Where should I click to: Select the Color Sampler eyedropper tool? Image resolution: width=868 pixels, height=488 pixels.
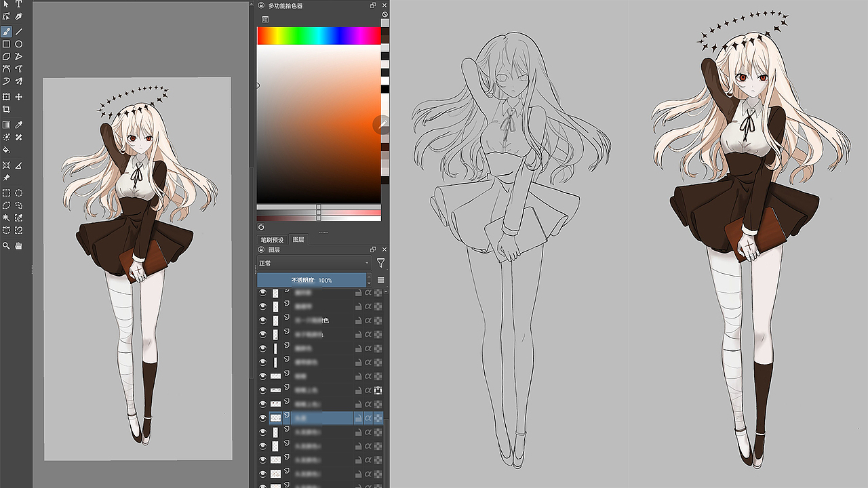(19, 125)
